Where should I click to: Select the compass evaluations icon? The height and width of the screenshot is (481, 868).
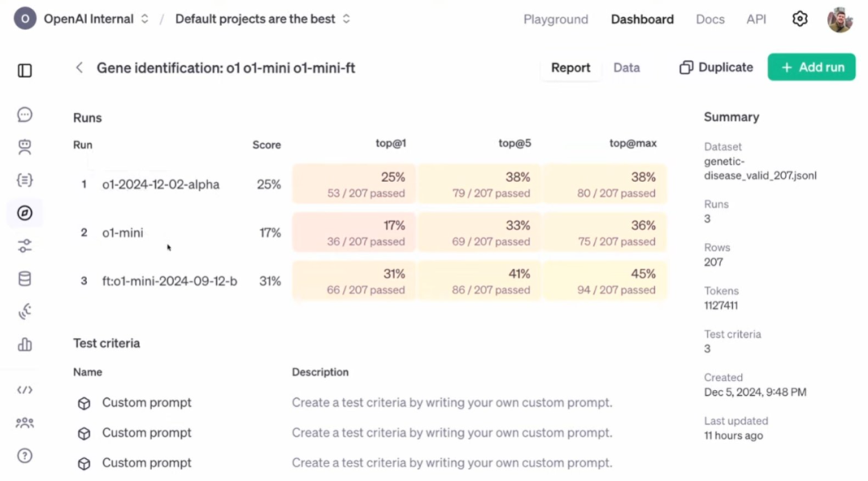click(25, 213)
